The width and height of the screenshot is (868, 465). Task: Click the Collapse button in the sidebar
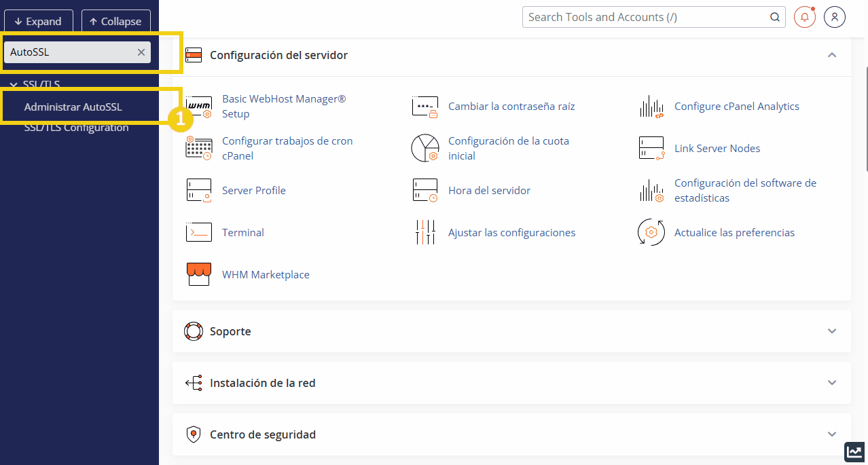pyautogui.click(x=115, y=21)
